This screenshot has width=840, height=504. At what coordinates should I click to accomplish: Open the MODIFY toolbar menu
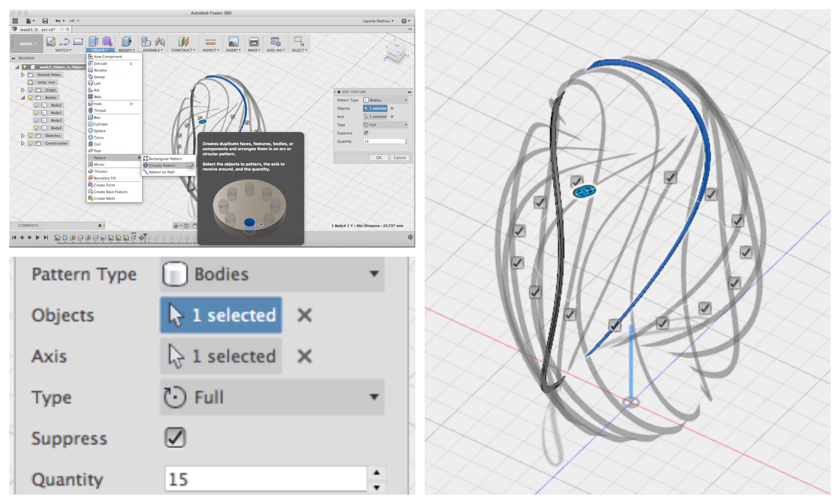[x=126, y=50]
